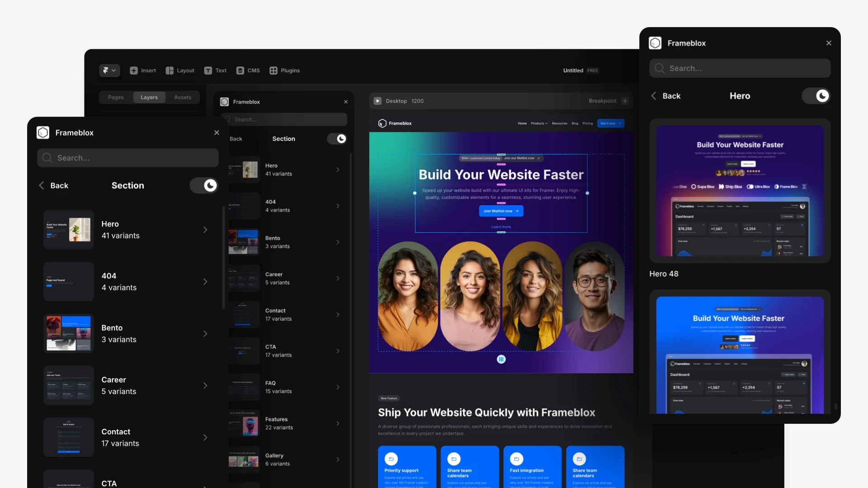This screenshot has width=868, height=488.
Task: Click the Plugins icon in the toolbar
Action: (x=274, y=70)
